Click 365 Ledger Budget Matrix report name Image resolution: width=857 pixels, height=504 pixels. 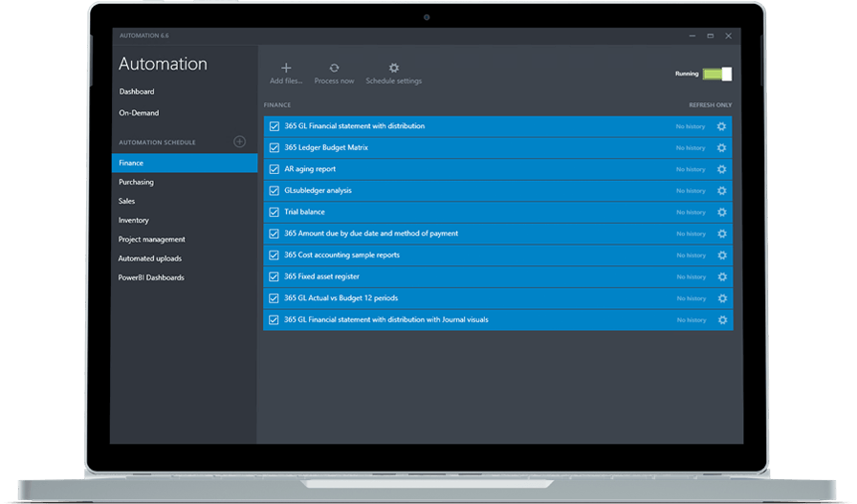point(326,147)
